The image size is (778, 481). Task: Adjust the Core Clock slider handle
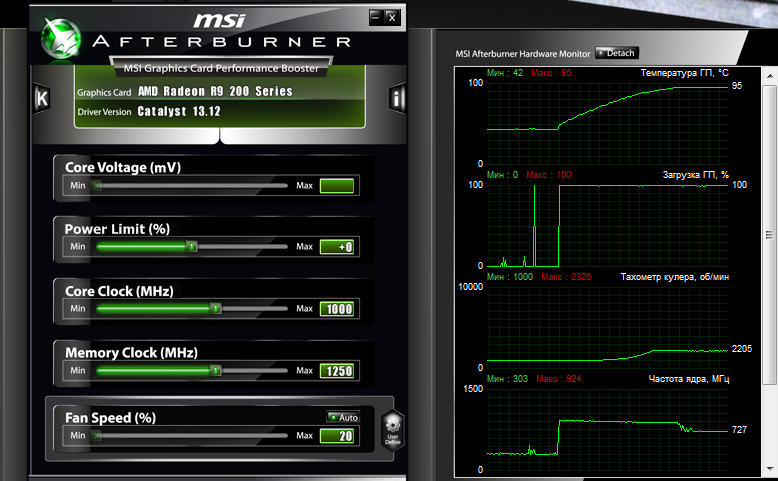pyautogui.click(x=215, y=309)
